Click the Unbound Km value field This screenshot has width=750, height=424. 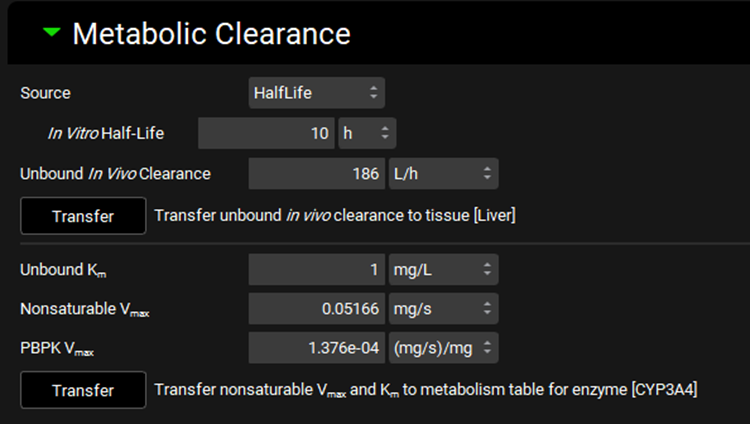(x=316, y=269)
